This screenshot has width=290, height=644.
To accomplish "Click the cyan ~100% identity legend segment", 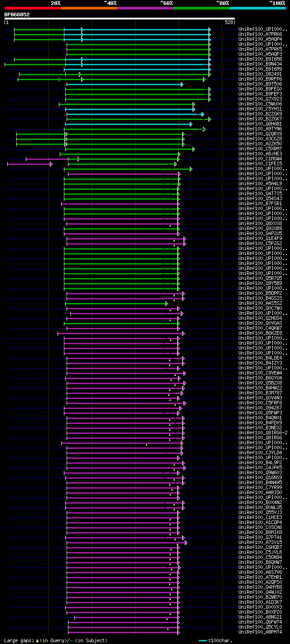I will [257, 8].
